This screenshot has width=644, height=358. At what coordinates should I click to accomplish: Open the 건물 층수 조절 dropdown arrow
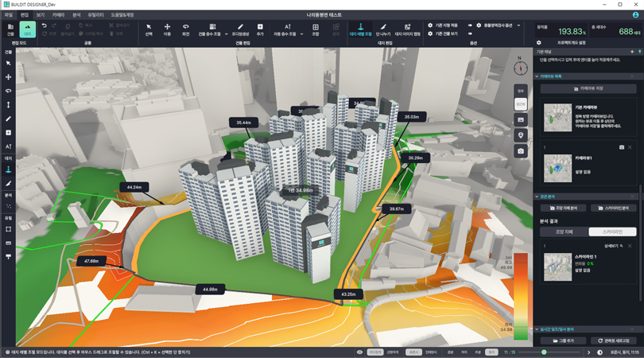pyautogui.click(x=227, y=34)
